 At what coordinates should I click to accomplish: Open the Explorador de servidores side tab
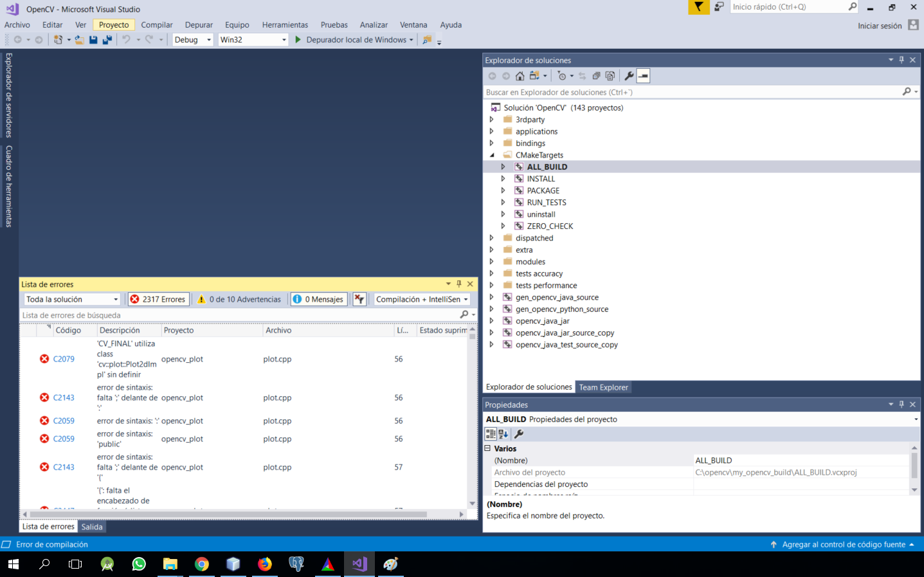[9, 95]
